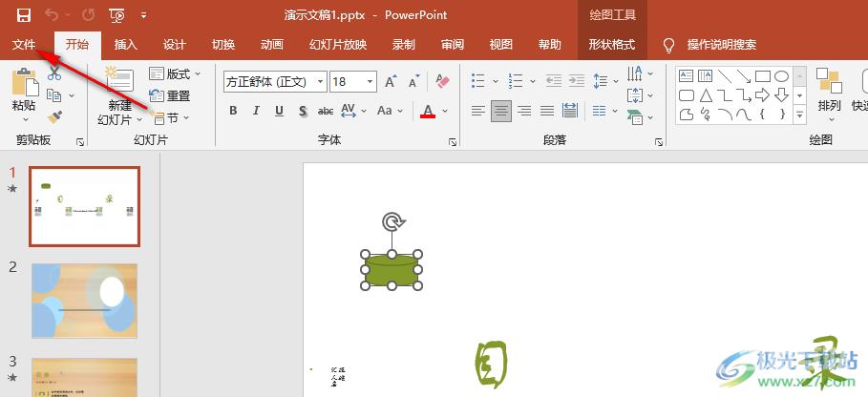Image resolution: width=868 pixels, height=397 pixels.
Task: Open the 文件 (File) menu
Action: (24, 45)
